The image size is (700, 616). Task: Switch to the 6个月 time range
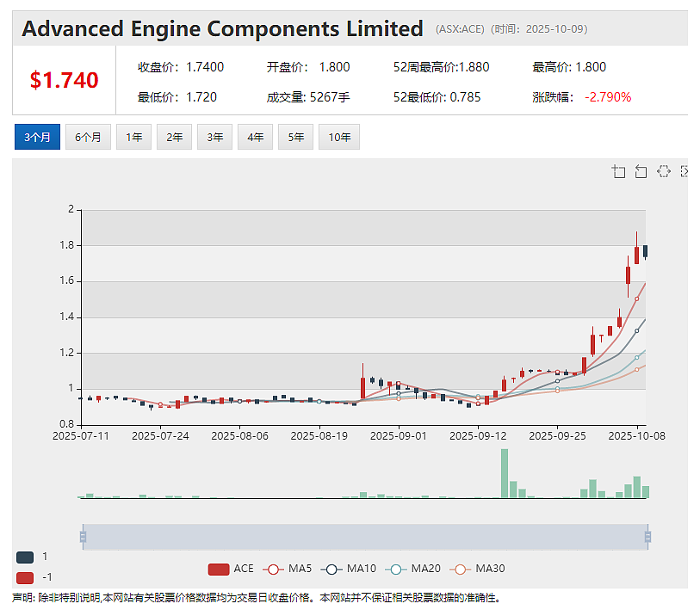(x=88, y=137)
